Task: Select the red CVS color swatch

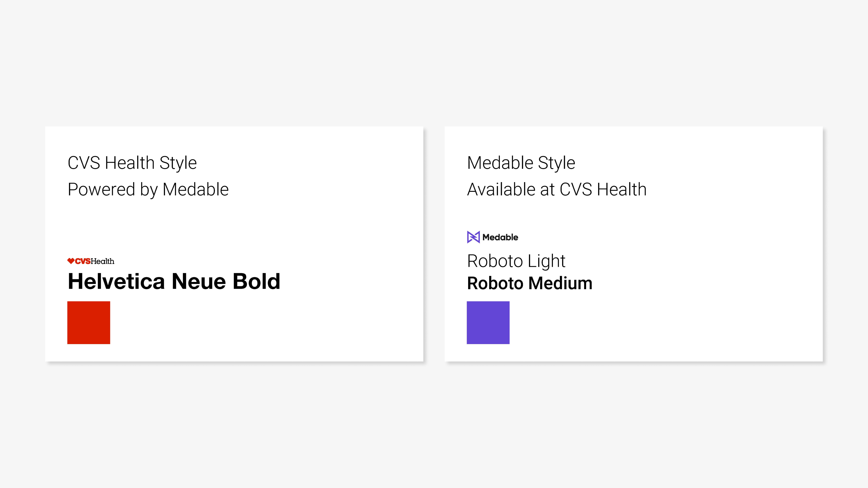Action: [89, 322]
